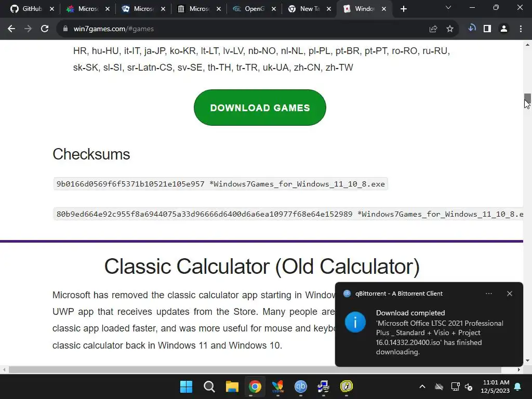Reload the current page
Screen dimensions: 532x399
pyautogui.click(x=45, y=29)
